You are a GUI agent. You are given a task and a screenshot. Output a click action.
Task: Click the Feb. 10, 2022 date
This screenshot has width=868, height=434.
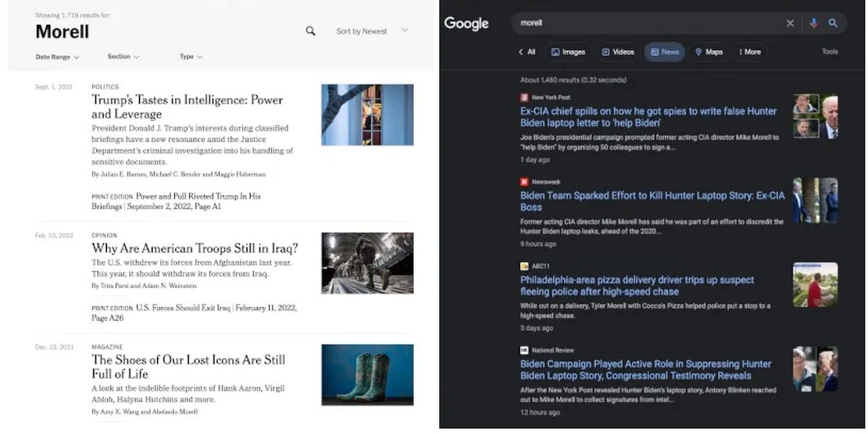pos(54,235)
